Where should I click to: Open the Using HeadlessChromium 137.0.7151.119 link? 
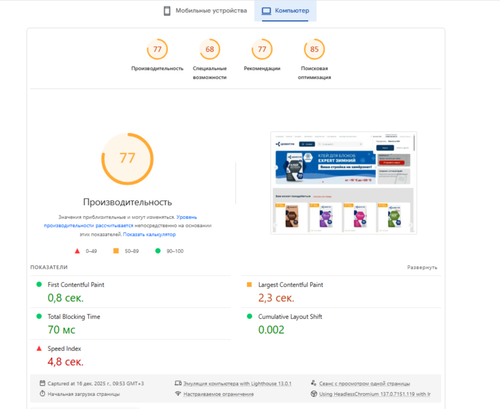pos(375,394)
